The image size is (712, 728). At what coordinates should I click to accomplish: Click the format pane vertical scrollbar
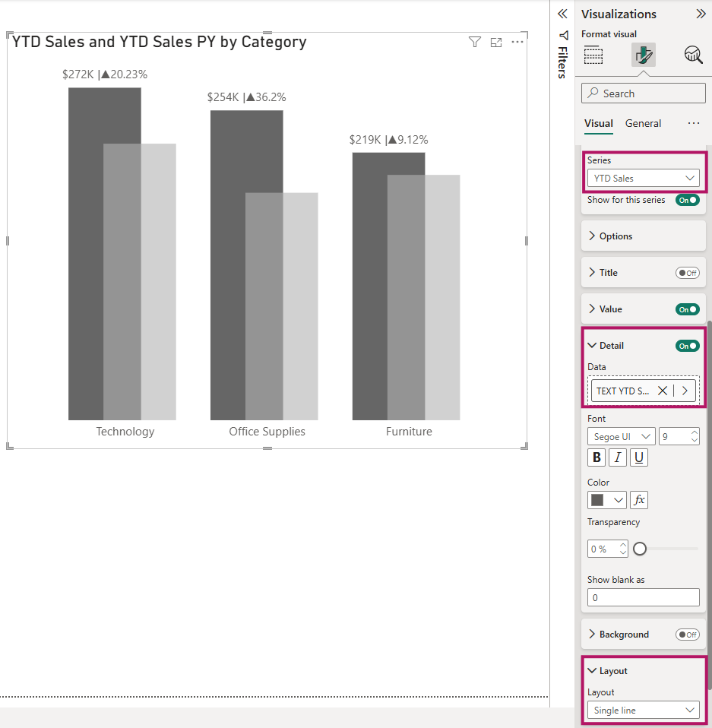[709, 506]
